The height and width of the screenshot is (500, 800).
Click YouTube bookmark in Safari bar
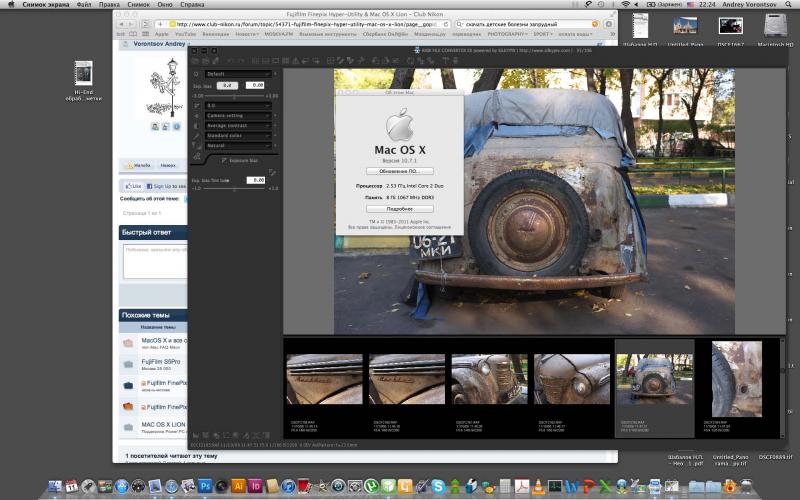coord(185,34)
